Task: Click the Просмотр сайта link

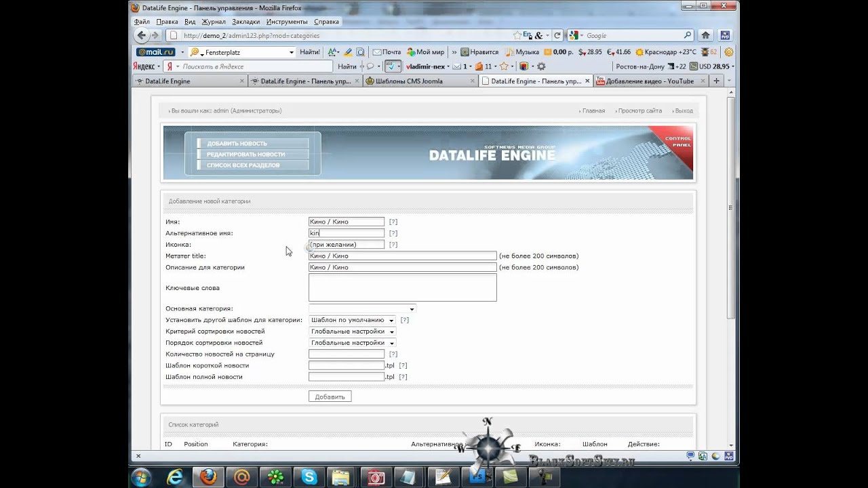Action: point(639,110)
